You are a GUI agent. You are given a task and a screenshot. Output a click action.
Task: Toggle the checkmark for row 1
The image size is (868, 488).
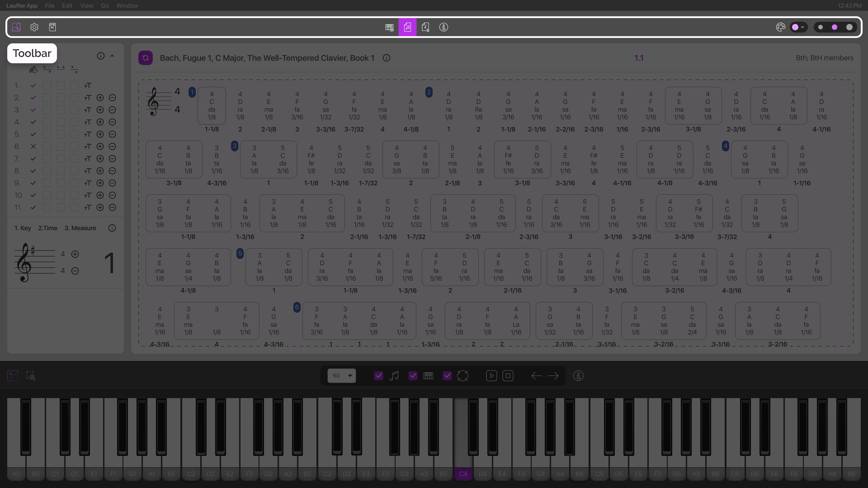pyautogui.click(x=33, y=86)
